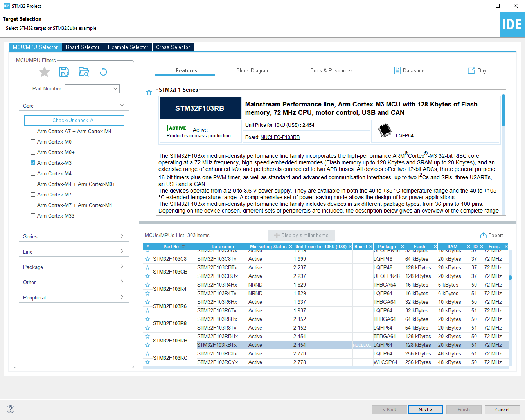Click the MCU list vertical scrollbar thumb

pyautogui.click(x=510, y=278)
